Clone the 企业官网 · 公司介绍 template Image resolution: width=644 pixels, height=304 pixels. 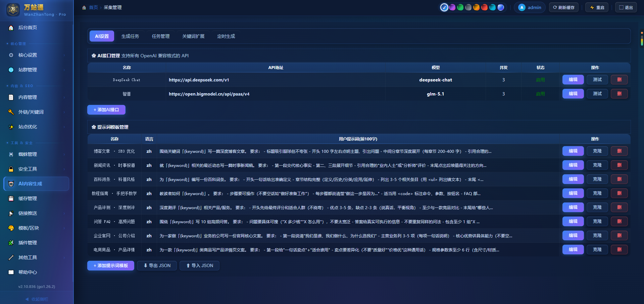[597, 236]
